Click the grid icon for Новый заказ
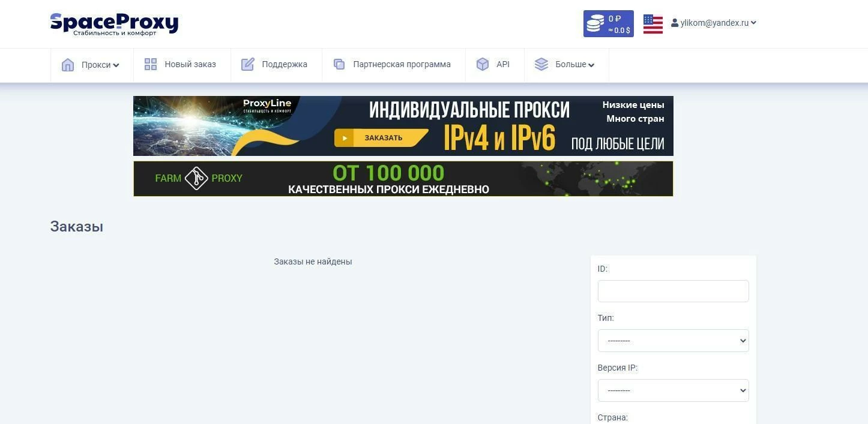 [151, 64]
